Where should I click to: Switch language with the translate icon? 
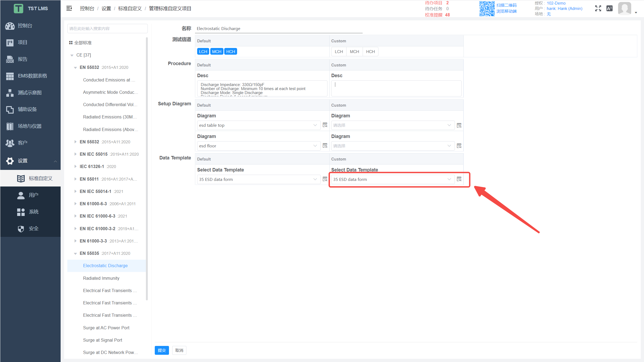pos(609,8)
